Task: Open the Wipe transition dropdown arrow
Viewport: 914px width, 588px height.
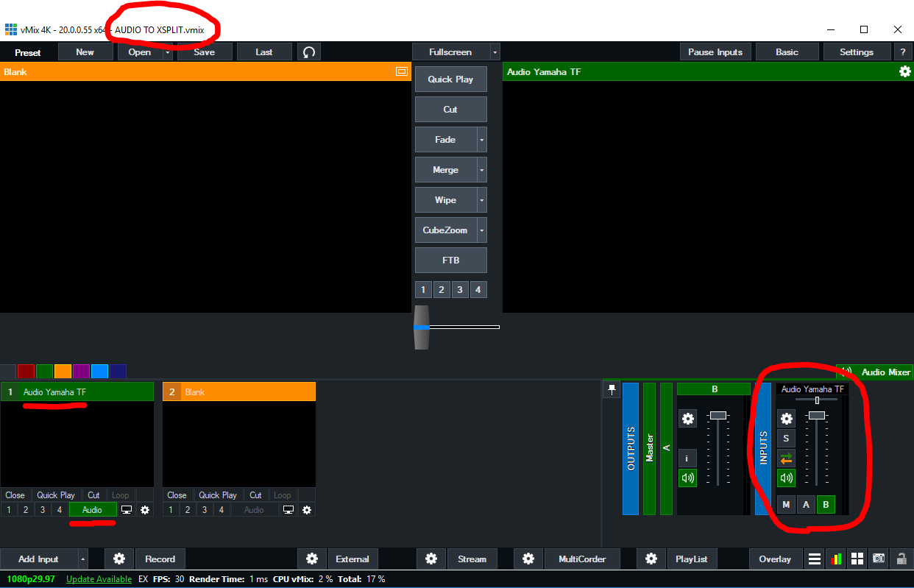Action: 482,199
